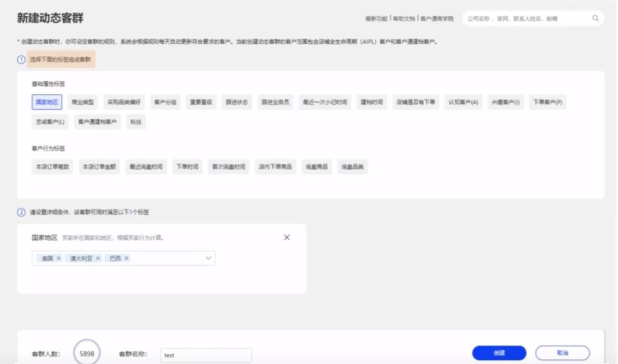Toggle the 采购品类偏好 tag

pos(124,102)
